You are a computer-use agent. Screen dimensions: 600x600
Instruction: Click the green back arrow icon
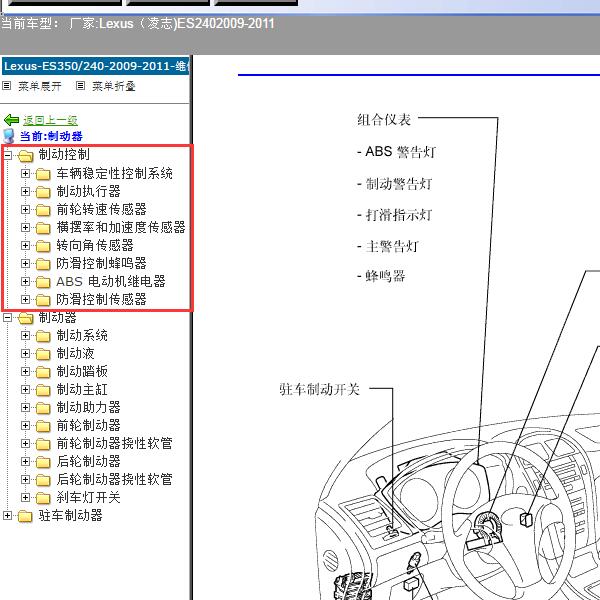click(x=11, y=120)
